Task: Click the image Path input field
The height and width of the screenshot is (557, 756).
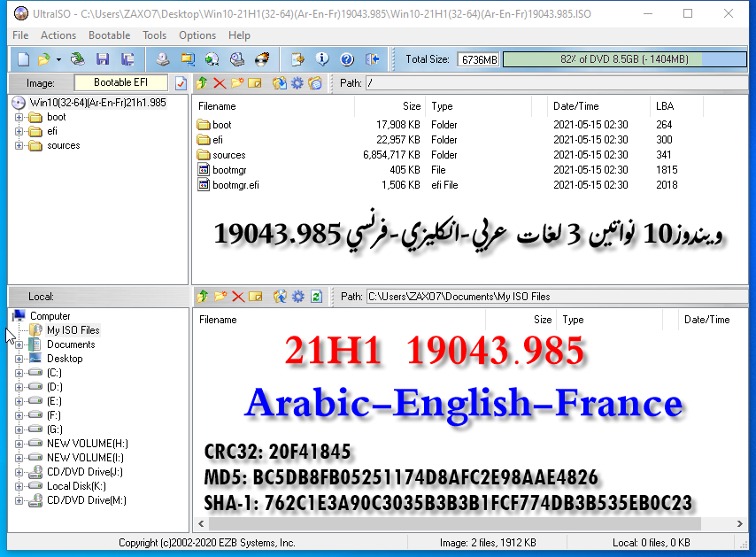Action: tap(556, 83)
